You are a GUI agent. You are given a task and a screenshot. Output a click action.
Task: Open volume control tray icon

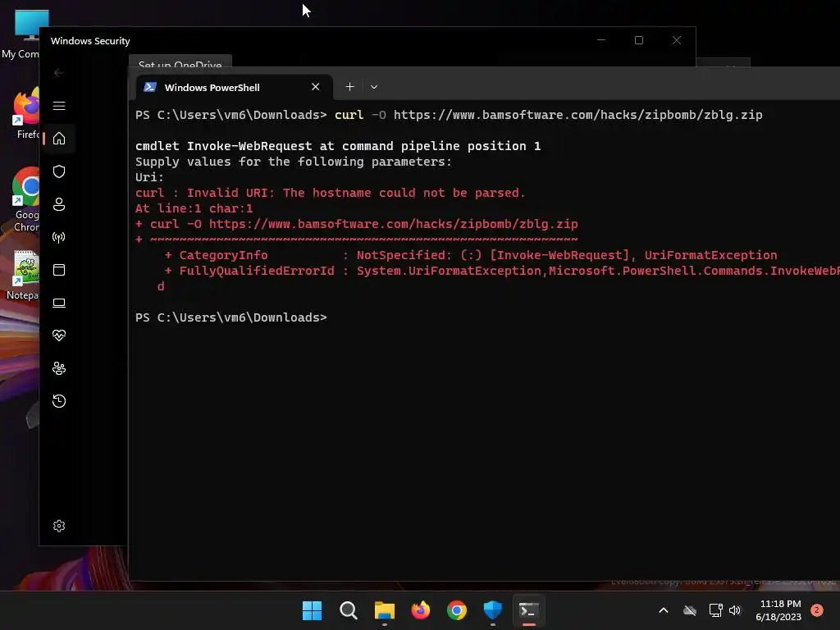735,610
